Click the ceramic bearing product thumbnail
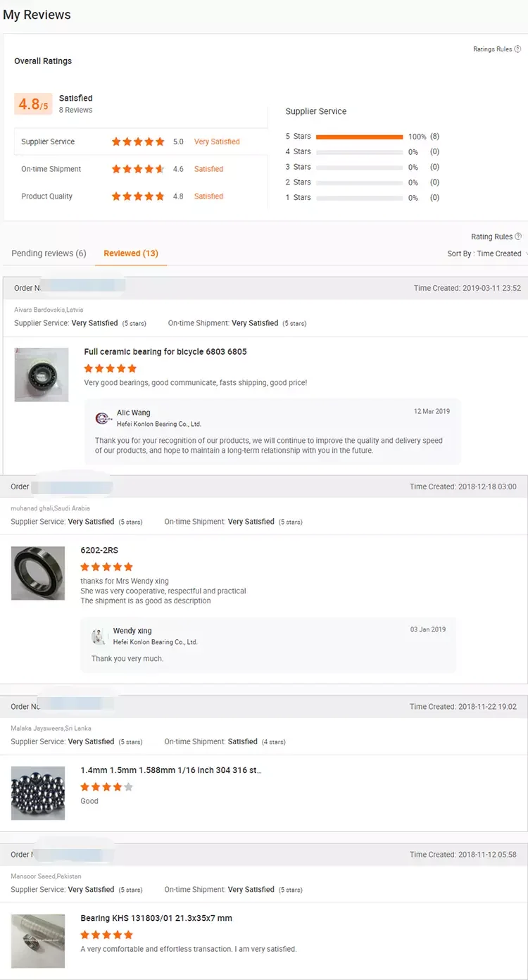Screen dimensions: 528x980 point(42,375)
